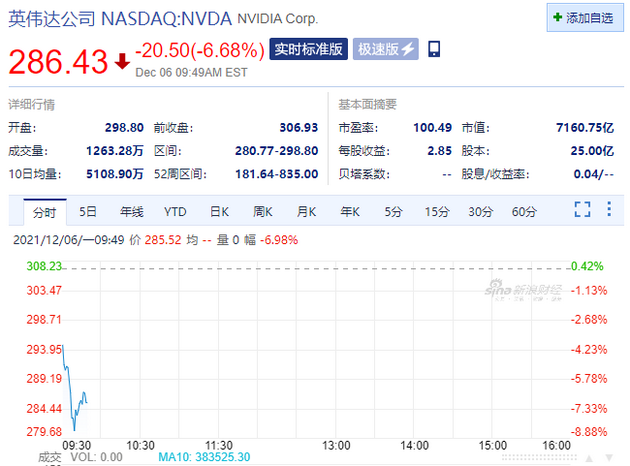The height and width of the screenshot is (466, 630).
Task: Click the current price 286.43
Action: point(58,62)
